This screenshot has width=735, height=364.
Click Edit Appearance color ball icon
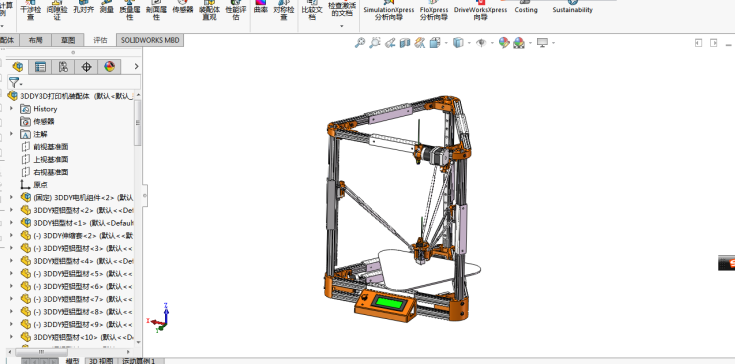coord(504,43)
